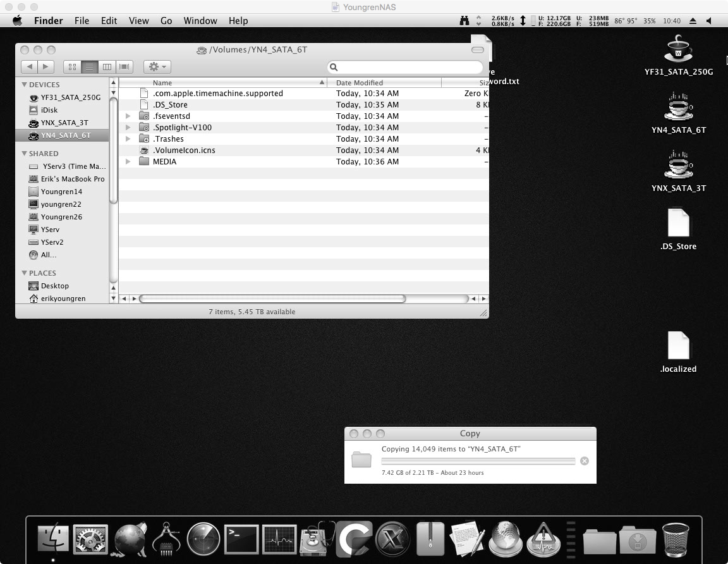This screenshot has width=728, height=564.
Task: Click the eject icon in menu bar
Action: pos(693,21)
